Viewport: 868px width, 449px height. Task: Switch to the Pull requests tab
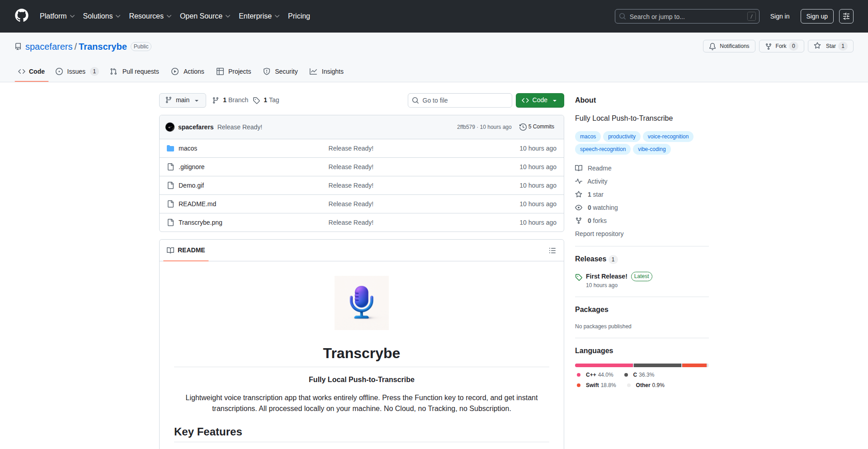tap(134, 71)
